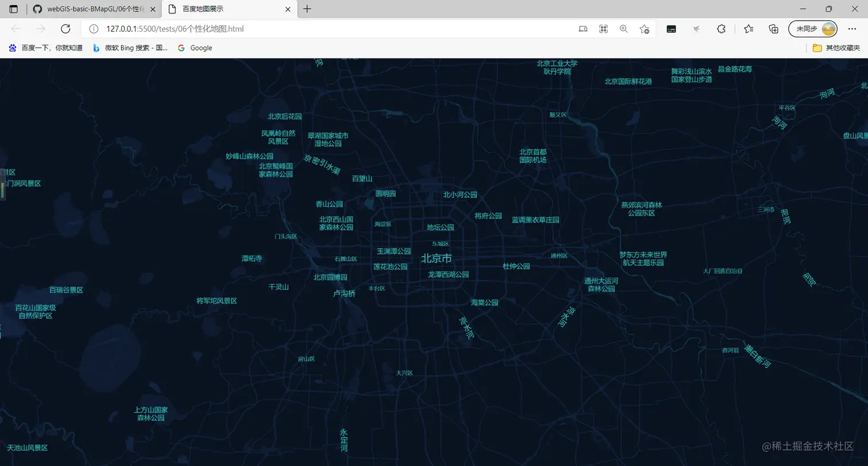
Task: Click the 三河市 map label
Action: click(766, 210)
